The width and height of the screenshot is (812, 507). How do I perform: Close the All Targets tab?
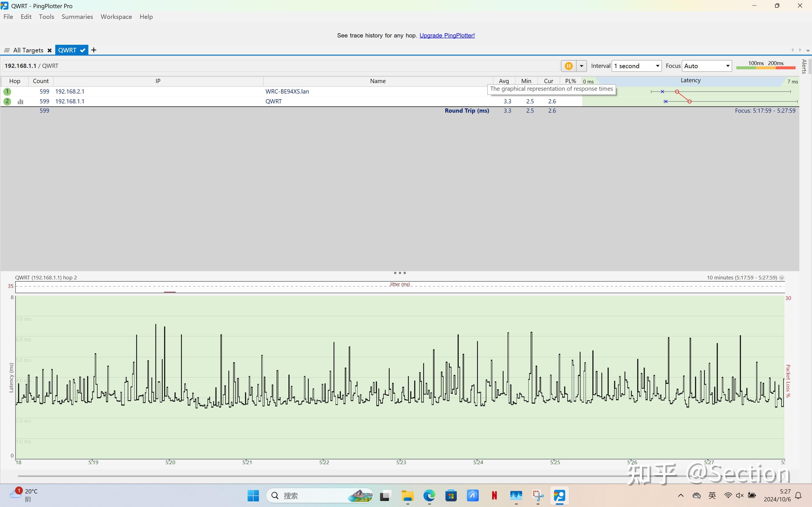50,50
